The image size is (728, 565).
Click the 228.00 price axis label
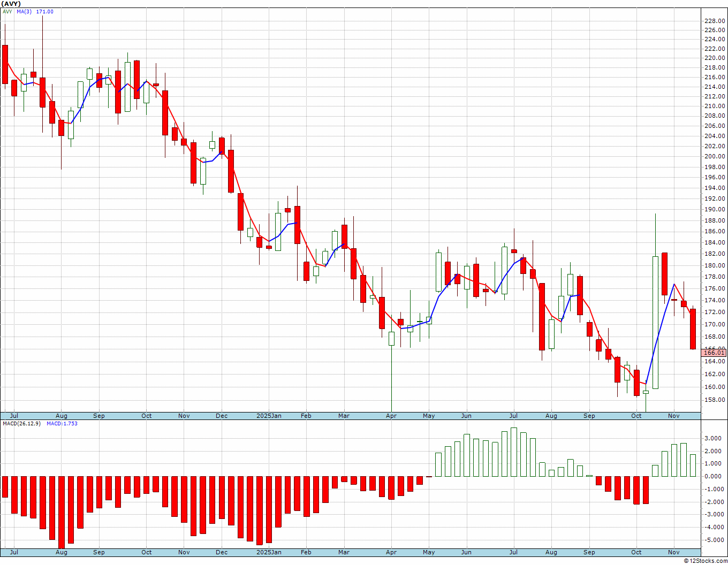click(x=715, y=21)
